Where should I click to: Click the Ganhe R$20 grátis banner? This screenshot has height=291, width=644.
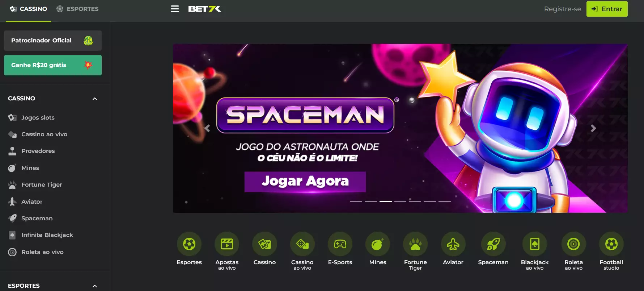(x=53, y=65)
